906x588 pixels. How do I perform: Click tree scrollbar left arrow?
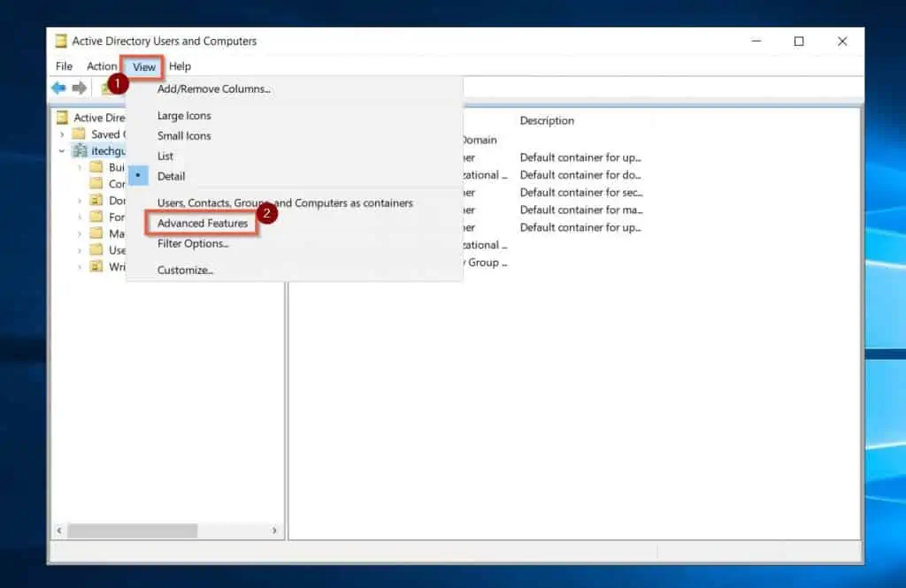pyautogui.click(x=59, y=531)
